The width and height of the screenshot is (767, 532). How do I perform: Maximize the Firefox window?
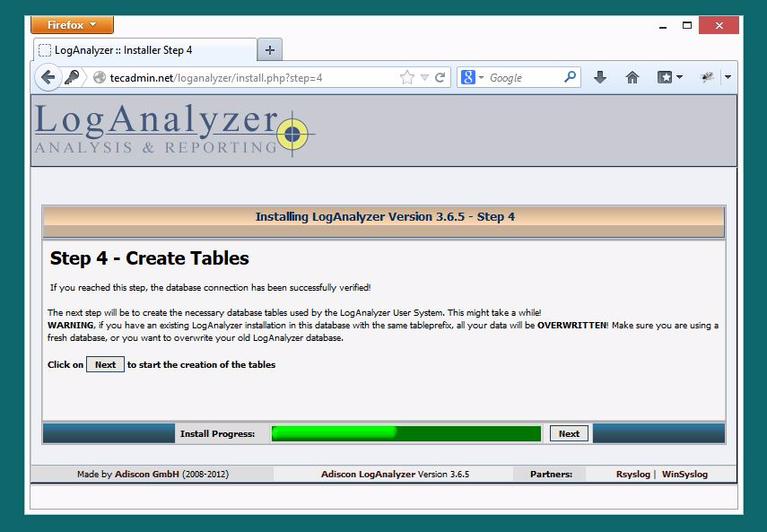click(687, 25)
